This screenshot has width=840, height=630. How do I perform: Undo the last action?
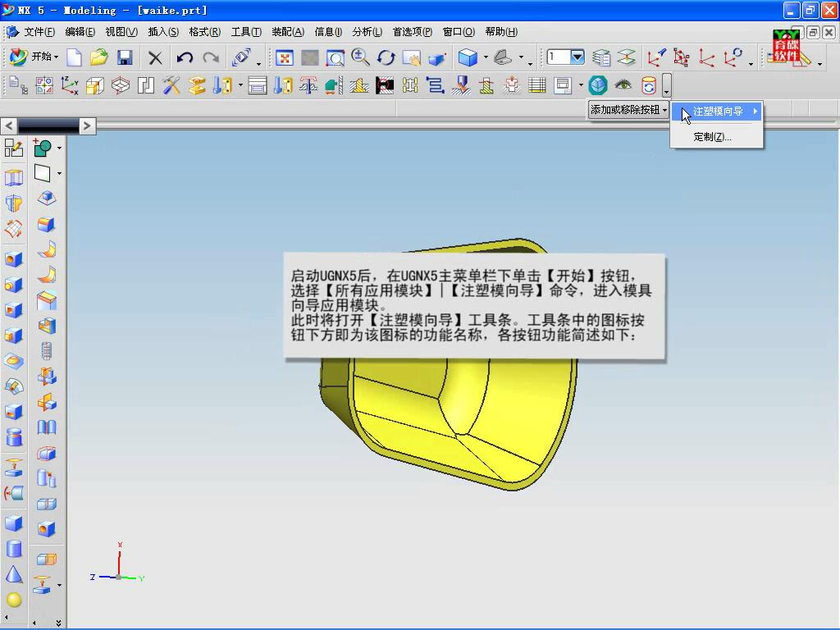(x=185, y=57)
